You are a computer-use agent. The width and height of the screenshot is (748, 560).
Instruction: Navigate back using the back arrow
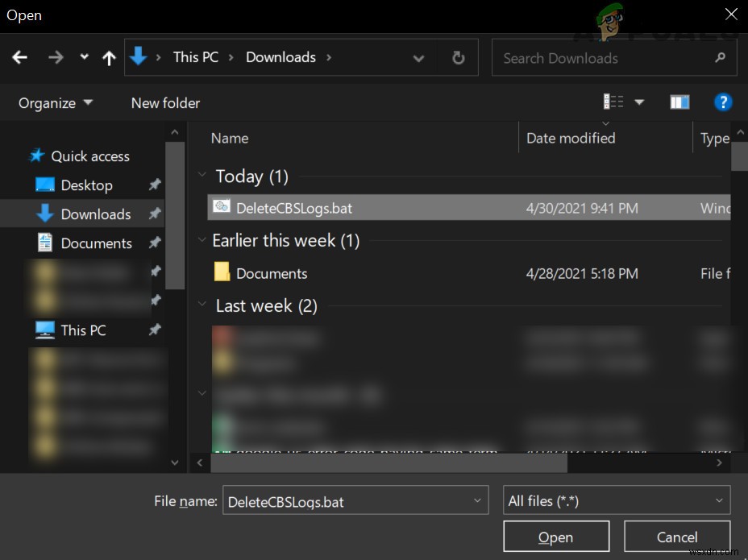[21, 57]
